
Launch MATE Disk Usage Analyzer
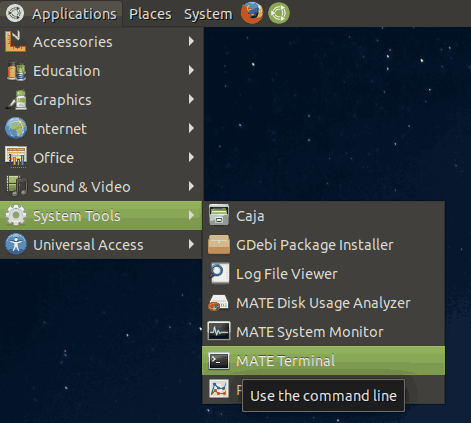pos(323,303)
